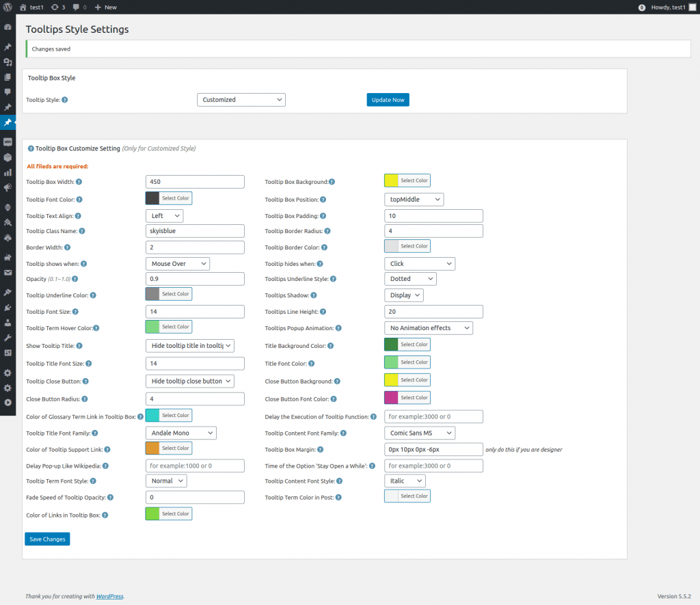700x605 pixels.
Task: Click the Save Changes button
Action: click(47, 539)
